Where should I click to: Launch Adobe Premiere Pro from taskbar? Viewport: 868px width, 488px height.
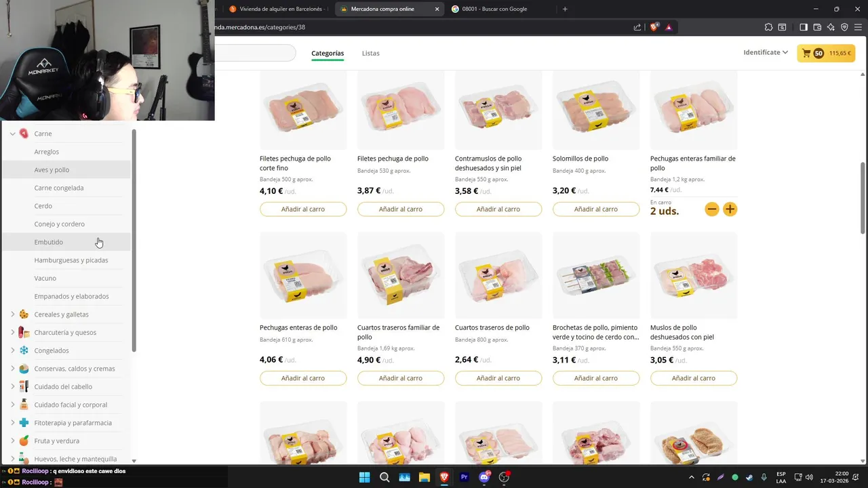[465, 477]
